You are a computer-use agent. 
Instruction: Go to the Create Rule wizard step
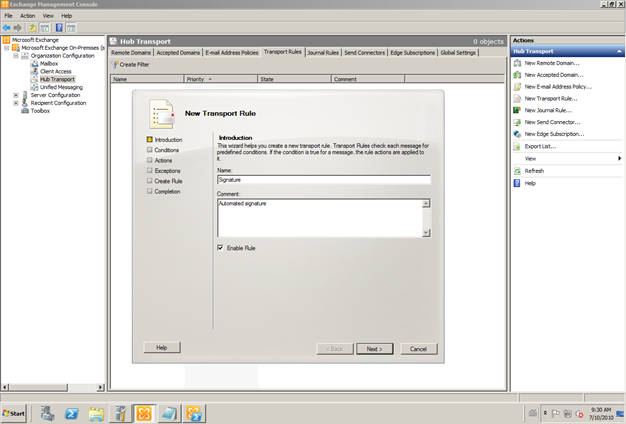pyautogui.click(x=168, y=181)
